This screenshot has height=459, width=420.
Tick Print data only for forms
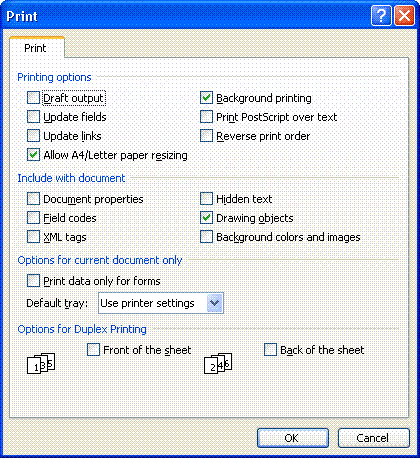tap(33, 281)
